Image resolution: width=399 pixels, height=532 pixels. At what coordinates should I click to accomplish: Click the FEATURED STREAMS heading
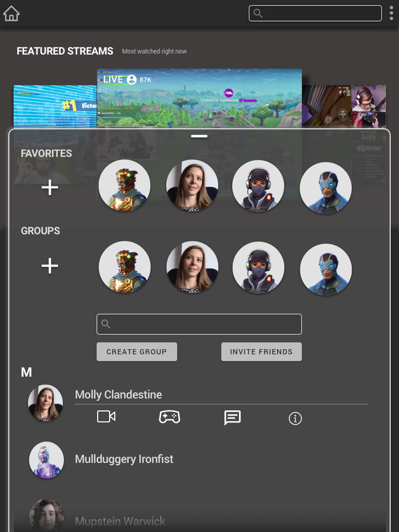pyautogui.click(x=65, y=51)
